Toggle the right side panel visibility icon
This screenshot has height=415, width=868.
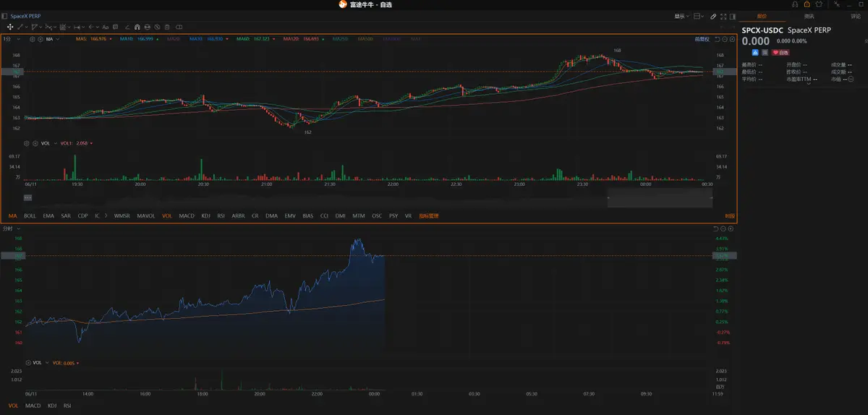[733, 17]
